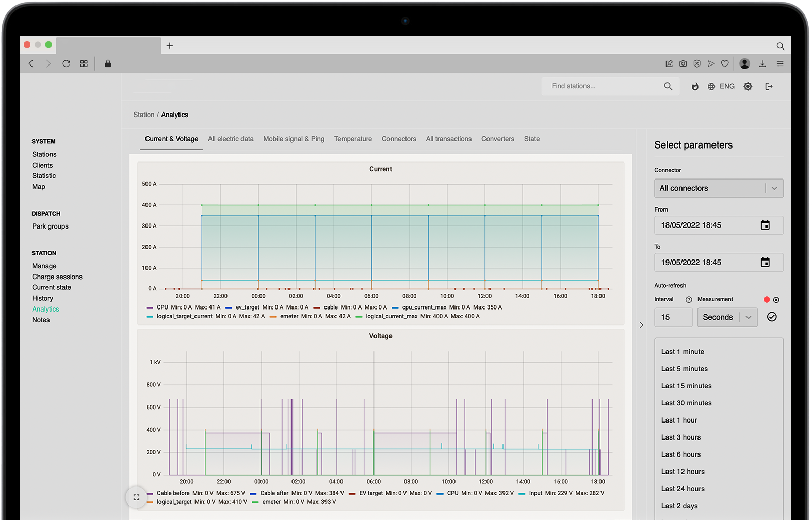The height and width of the screenshot is (520, 812).
Task: Open the Connectors tab
Action: click(399, 139)
